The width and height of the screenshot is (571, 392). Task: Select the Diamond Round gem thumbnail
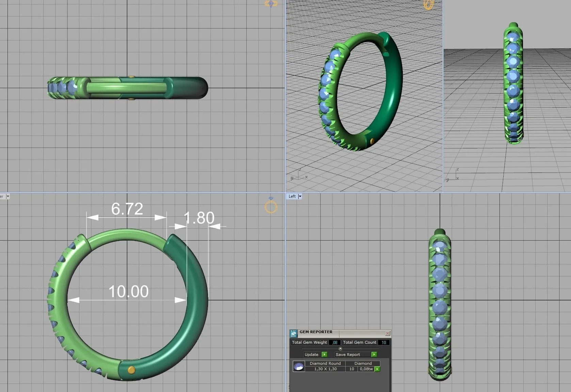tap(299, 366)
